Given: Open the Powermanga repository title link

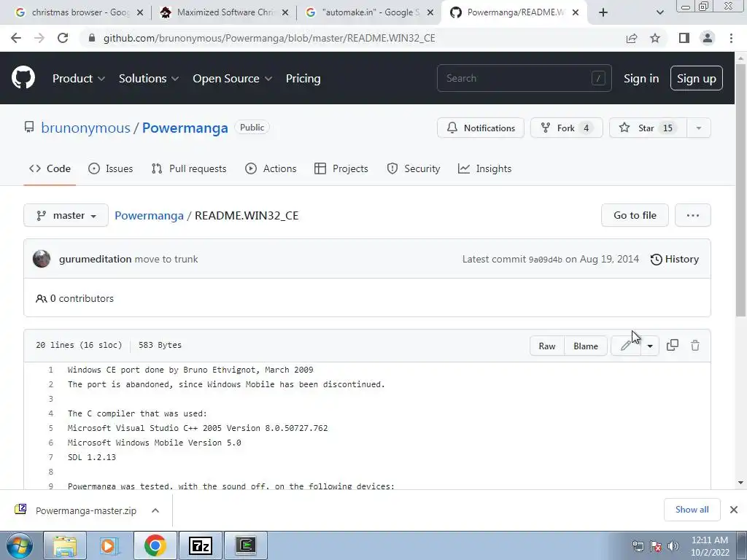Looking at the screenshot, I should pos(185,128).
